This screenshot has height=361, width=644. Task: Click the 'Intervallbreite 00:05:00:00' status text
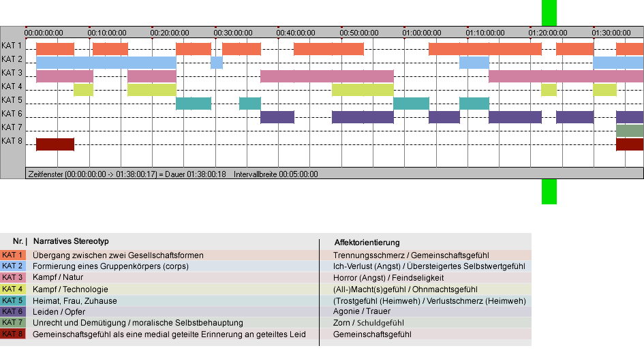click(x=276, y=174)
